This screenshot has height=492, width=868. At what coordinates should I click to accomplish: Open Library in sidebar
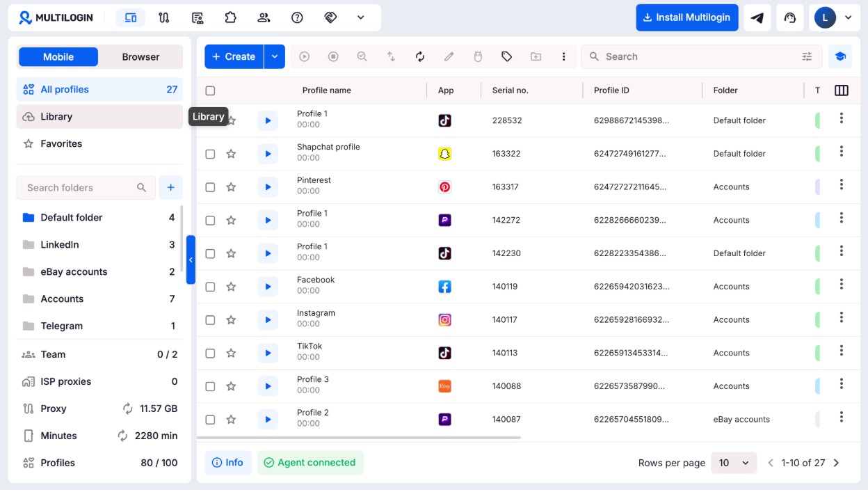tap(99, 116)
